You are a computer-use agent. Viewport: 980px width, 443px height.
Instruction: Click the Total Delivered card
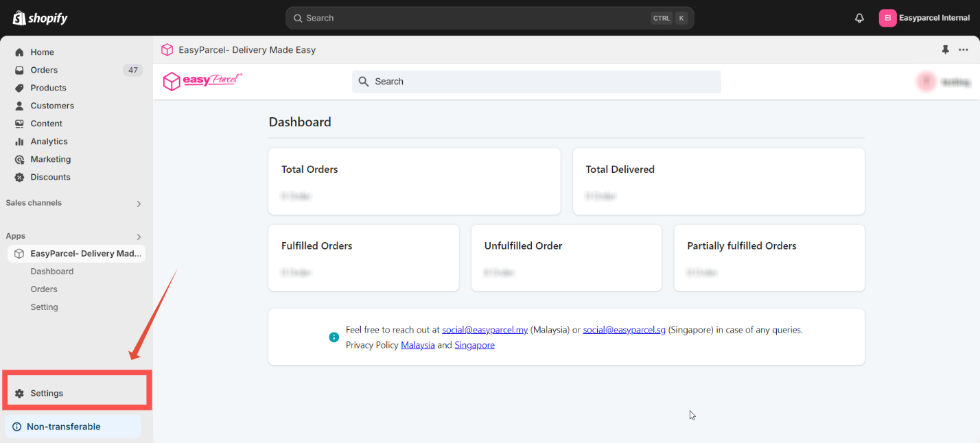719,182
